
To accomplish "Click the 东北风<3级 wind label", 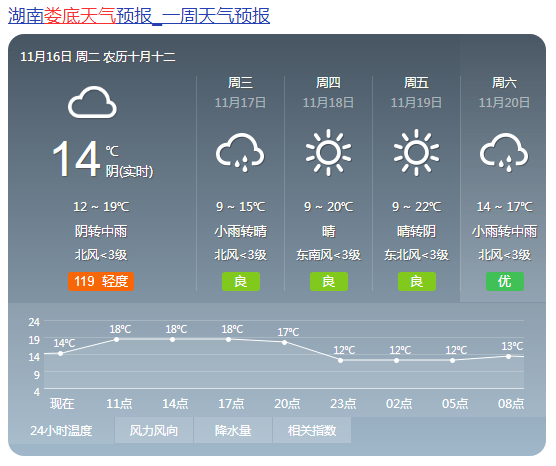I will pos(416,255).
